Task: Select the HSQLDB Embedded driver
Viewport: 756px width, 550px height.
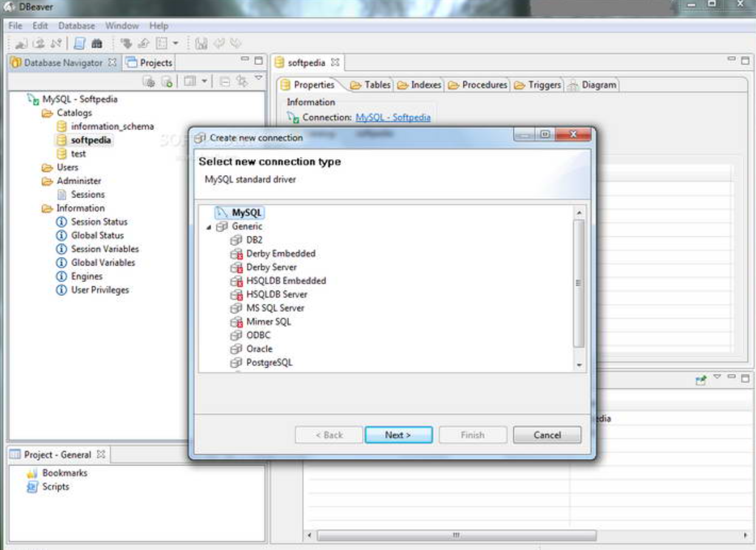Action: [x=286, y=281]
